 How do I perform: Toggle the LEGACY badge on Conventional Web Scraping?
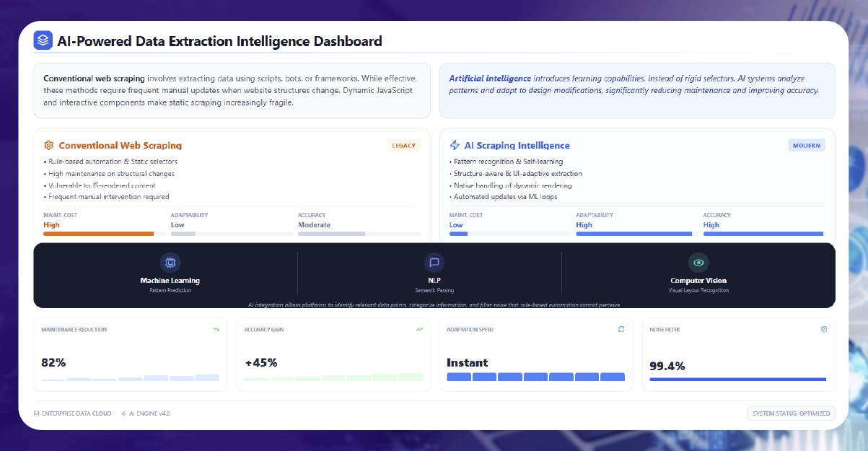coord(403,145)
